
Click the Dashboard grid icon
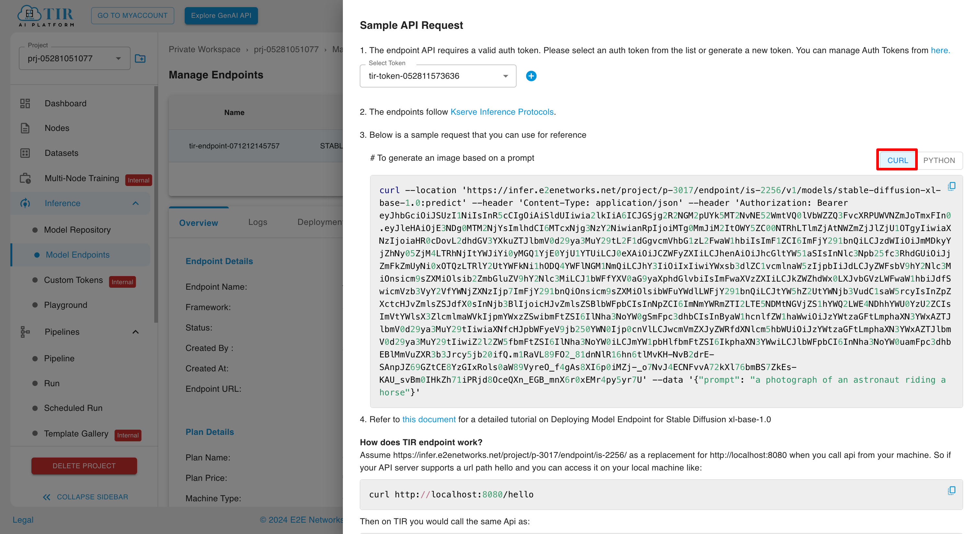[x=25, y=103]
